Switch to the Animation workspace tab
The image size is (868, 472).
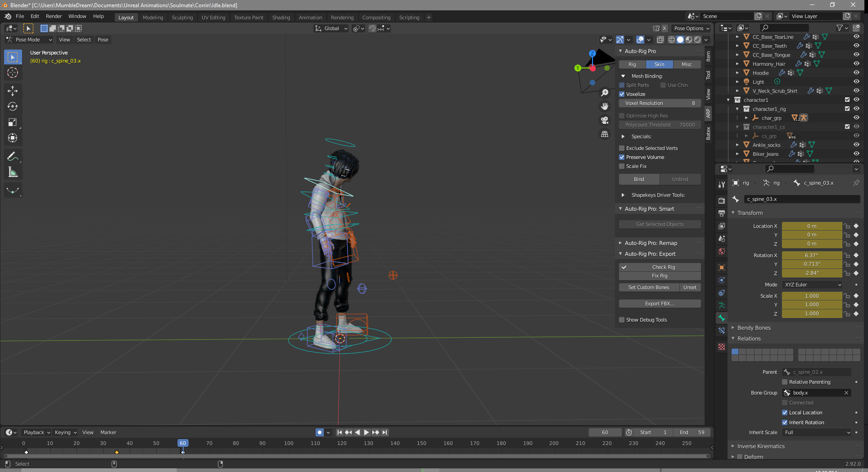pyautogui.click(x=311, y=18)
